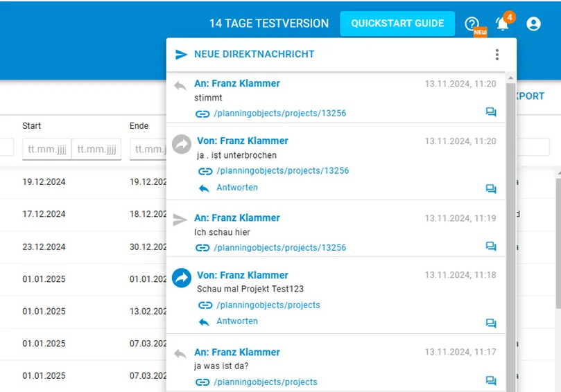Click the Ende date filter field

point(148,149)
